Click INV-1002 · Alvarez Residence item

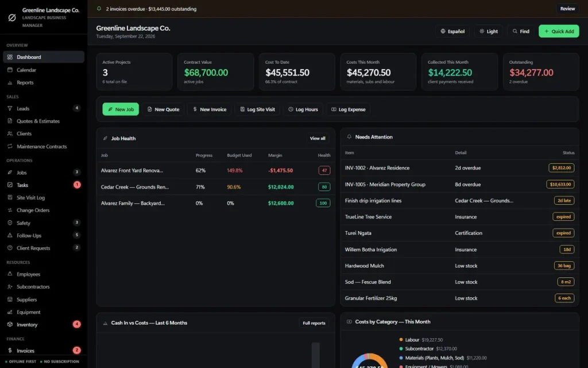click(x=377, y=168)
